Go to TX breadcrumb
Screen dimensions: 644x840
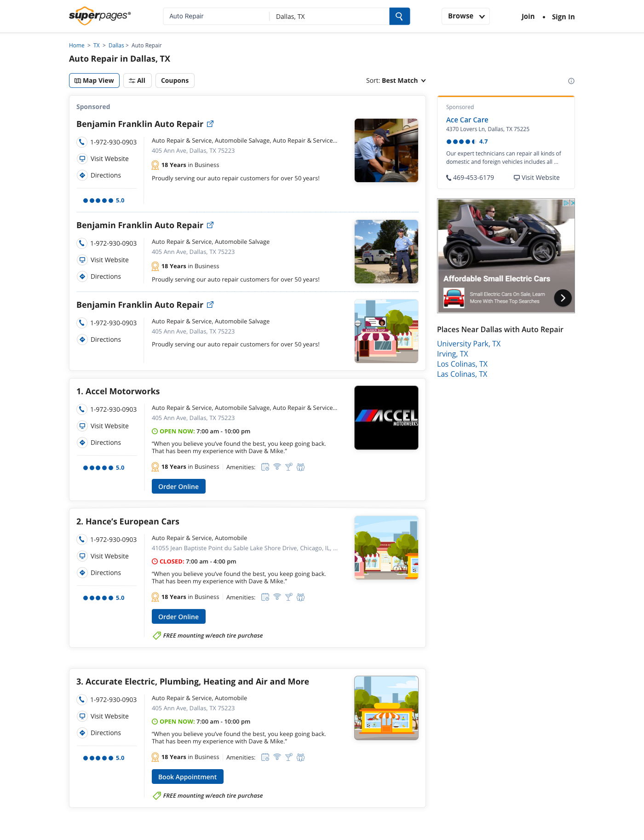pos(97,45)
